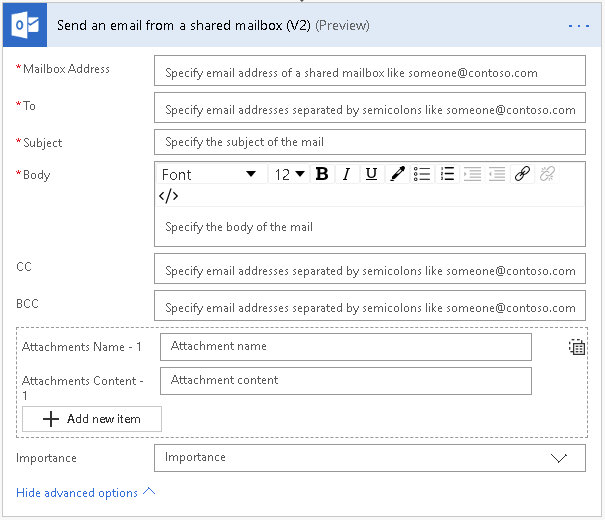Toggle italic text formatting
Screen dimensions: 605x520
click(346, 174)
